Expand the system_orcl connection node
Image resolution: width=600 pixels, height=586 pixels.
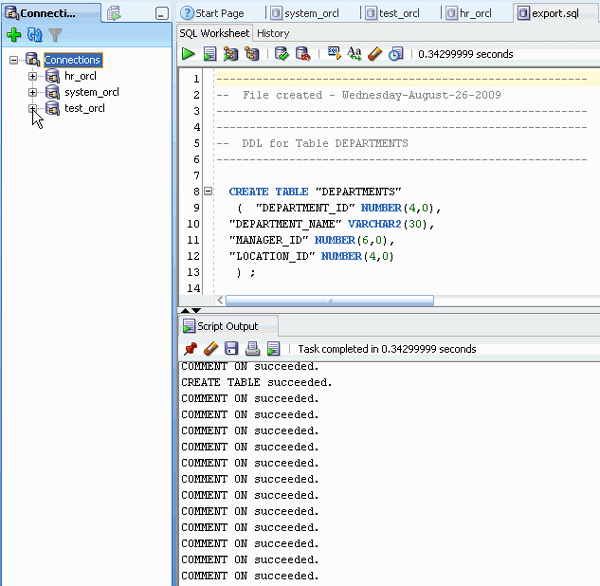(33, 92)
